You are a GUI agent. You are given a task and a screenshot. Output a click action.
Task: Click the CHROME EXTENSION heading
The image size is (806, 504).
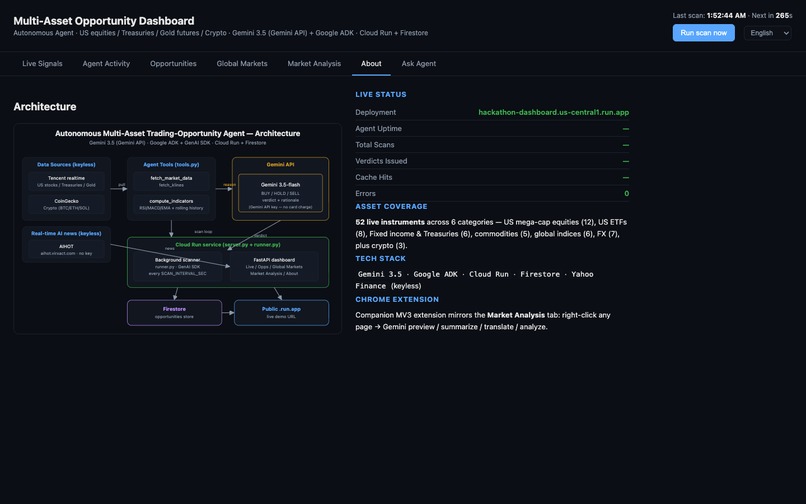(397, 299)
